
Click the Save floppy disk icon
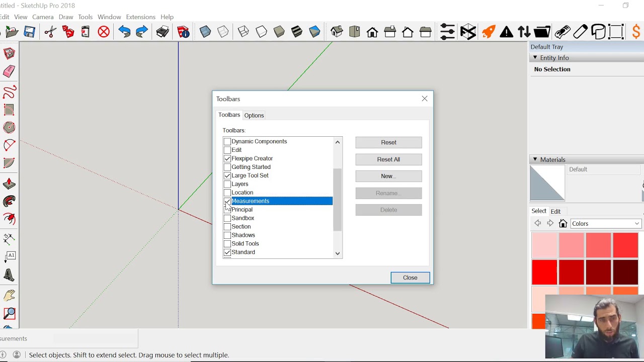(x=29, y=32)
